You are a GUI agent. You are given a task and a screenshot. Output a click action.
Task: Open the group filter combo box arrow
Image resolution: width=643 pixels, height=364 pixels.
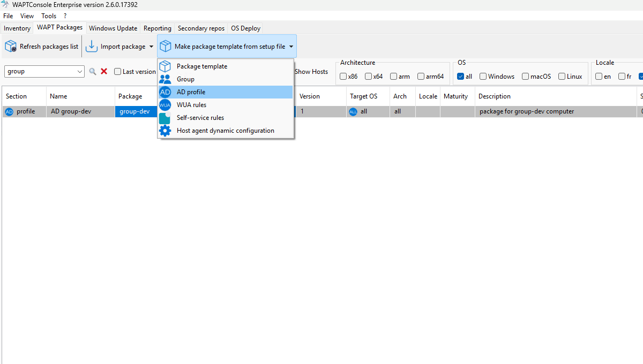tap(80, 71)
